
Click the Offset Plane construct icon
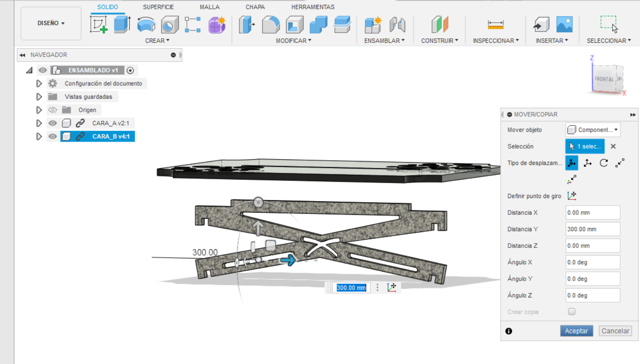pos(440,25)
